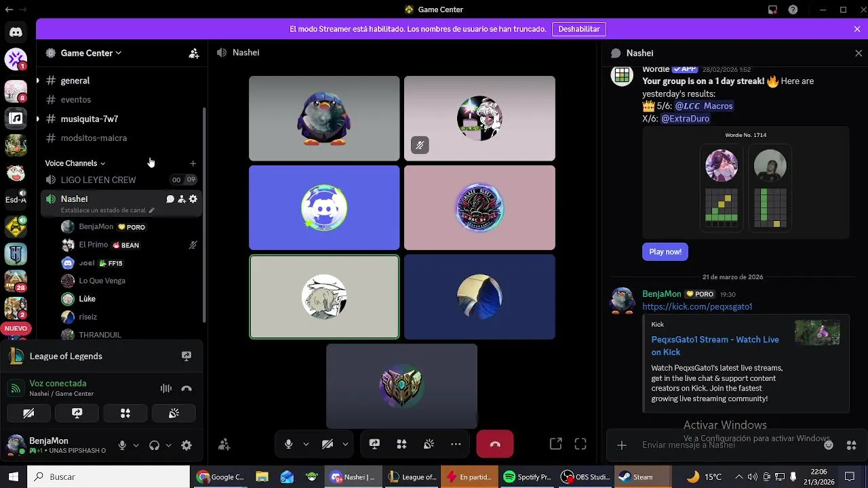
Task: Toggle camera in left voice panel
Action: coord(28,413)
